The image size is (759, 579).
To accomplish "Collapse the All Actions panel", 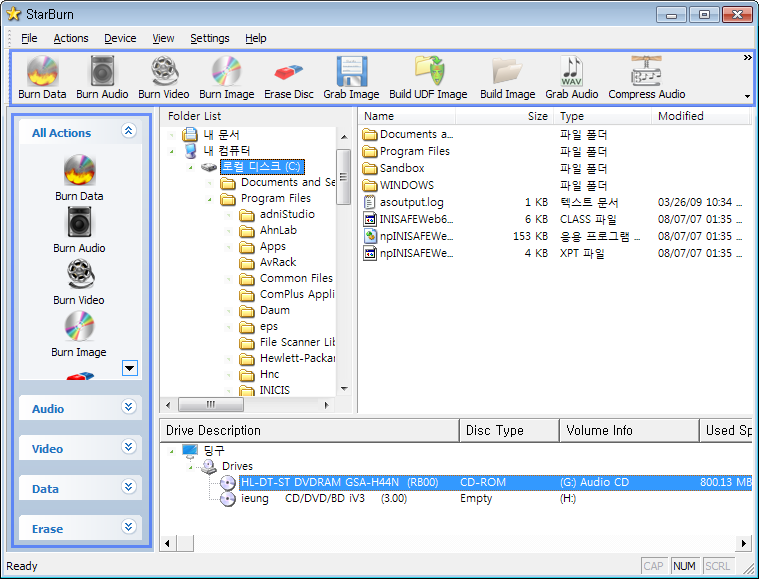I will coord(129,131).
